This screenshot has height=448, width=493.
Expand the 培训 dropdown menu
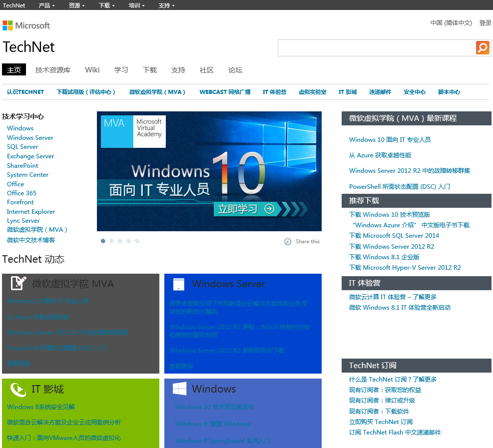[x=136, y=5]
